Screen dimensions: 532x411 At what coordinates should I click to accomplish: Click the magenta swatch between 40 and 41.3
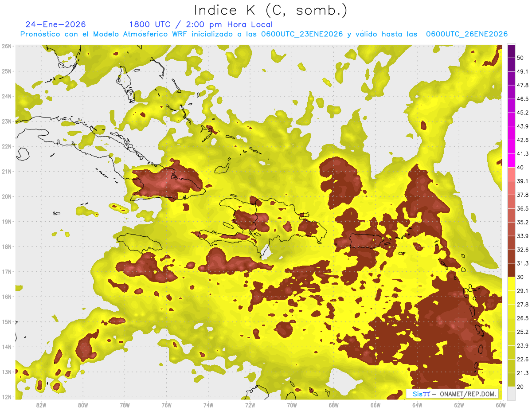click(x=511, y=160)
